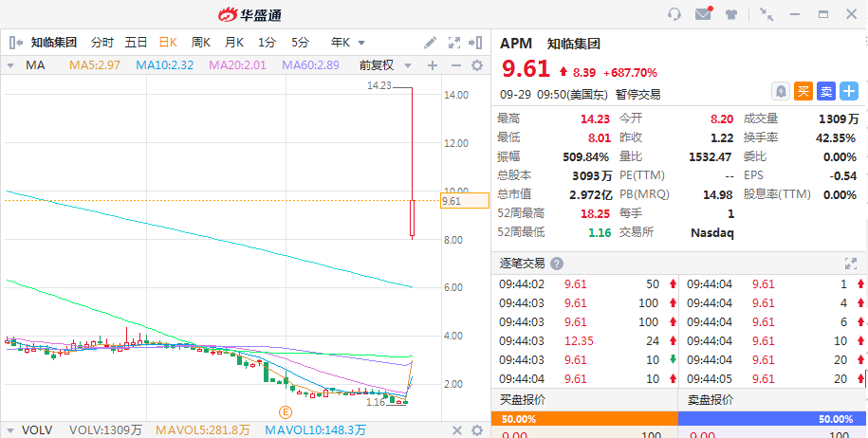868x438 pixels.
Task: Open the 前复权 adjustment dropdown
Action: click(x=385, y=65)
